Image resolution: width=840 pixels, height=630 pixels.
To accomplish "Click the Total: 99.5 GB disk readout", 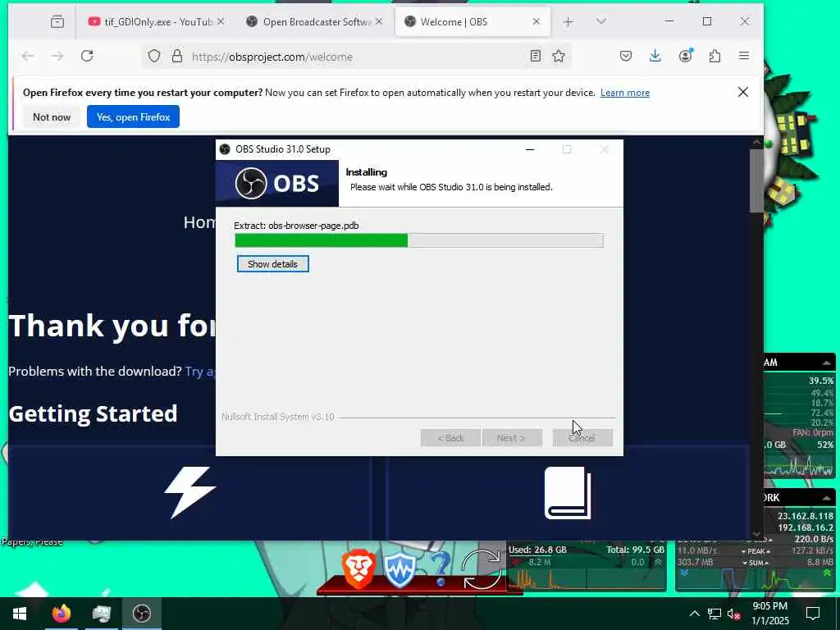I will click(x=636, y=550).
